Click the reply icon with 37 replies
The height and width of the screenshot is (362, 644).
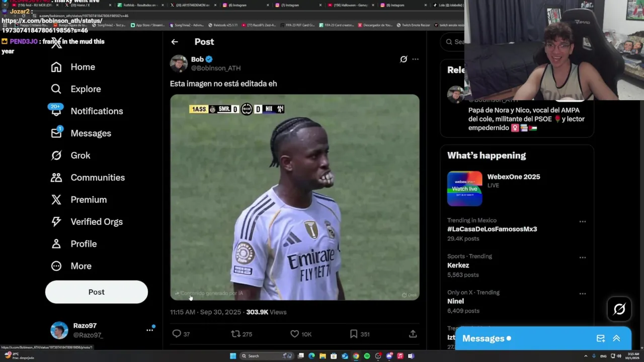pyautogui.click(x=177, y=334)
